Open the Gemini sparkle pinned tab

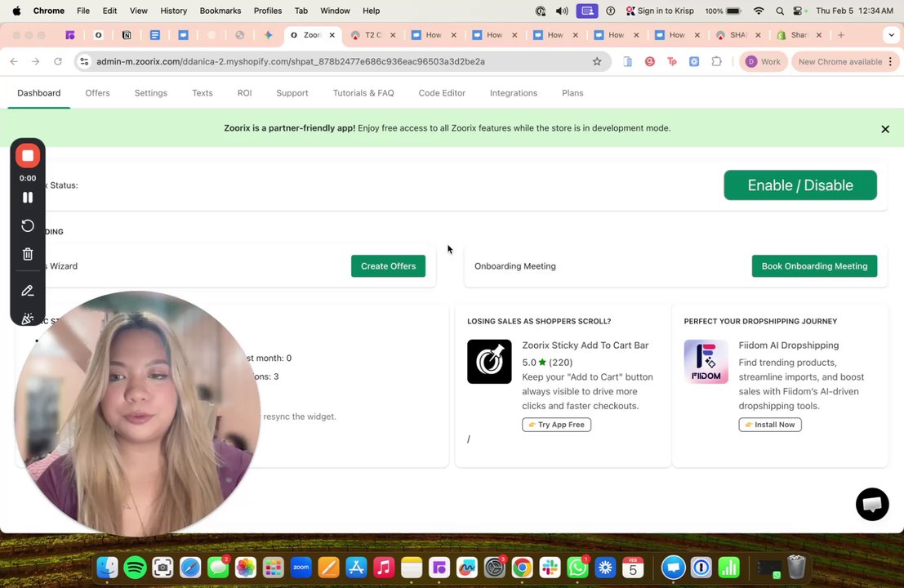click(268, 35)
